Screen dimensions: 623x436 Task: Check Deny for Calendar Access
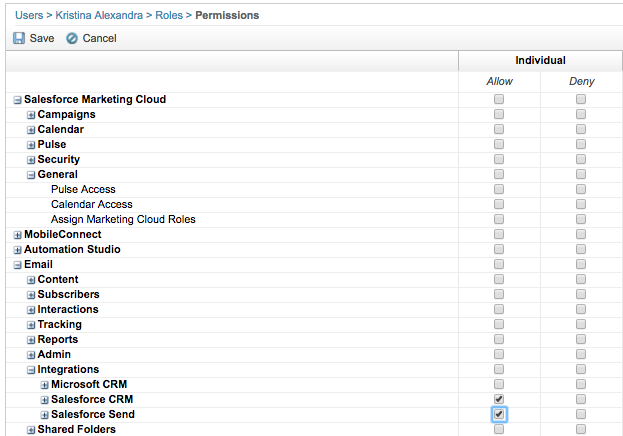pyautogui.click(x=581, y=204)
